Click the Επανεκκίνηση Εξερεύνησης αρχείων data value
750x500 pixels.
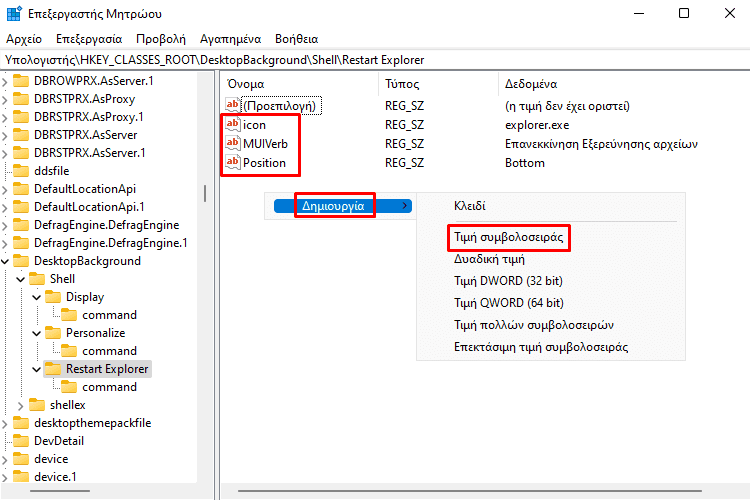[x=601, y=144]
